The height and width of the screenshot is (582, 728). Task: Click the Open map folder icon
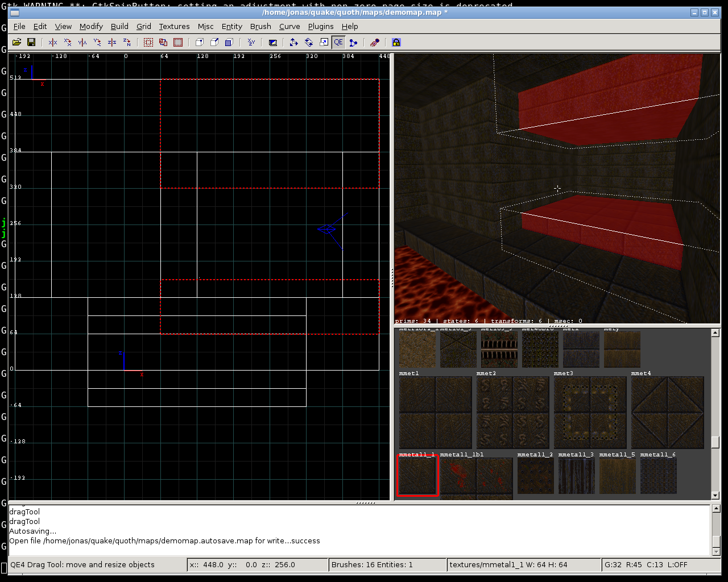pyautogui.click(x=16, y=42)
